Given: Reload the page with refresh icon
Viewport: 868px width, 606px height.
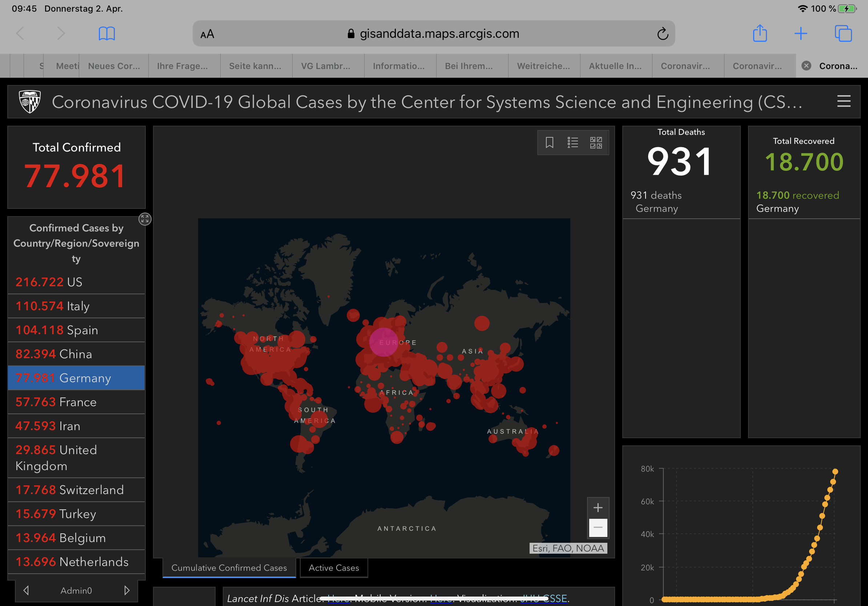Looking at the screenshot, I should click(x=662, y=34).
